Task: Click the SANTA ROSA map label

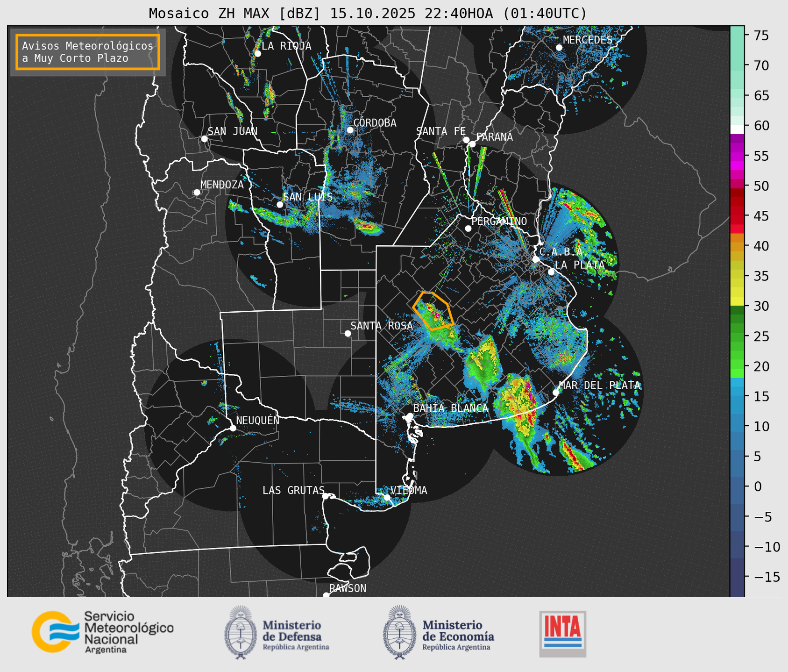Action: coord(382,326)
